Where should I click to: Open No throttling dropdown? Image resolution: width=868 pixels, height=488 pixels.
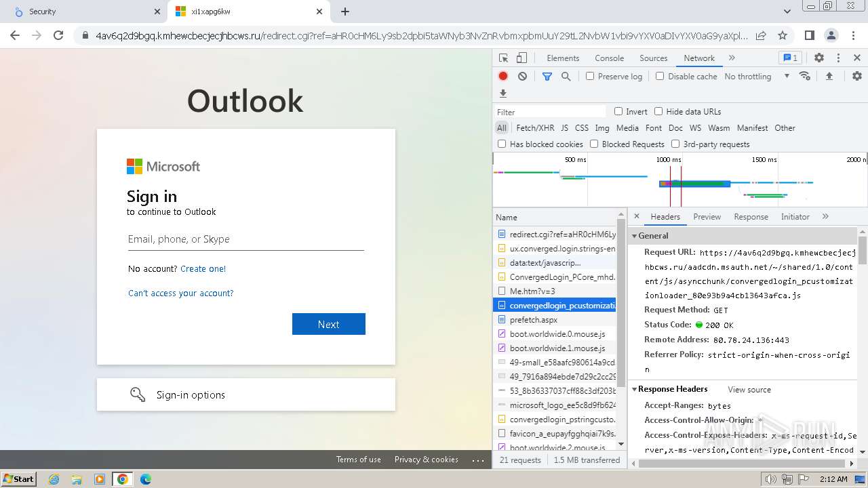(757, 77)
